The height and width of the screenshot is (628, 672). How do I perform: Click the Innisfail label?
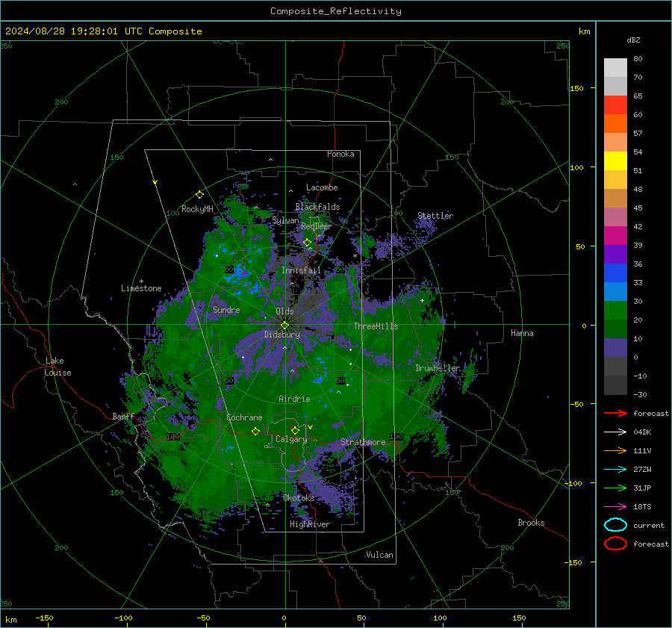point(301,270)
